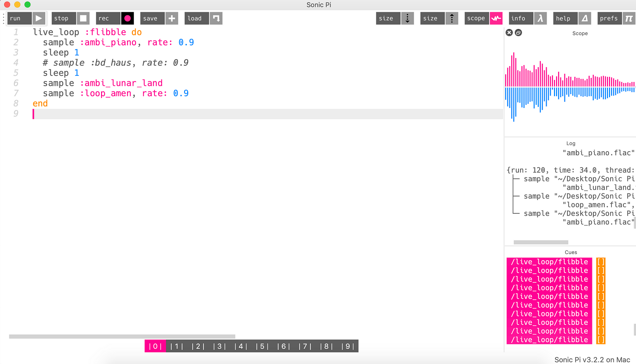
Task: Place cursor on empty line 9
Action: pyautogui.click(x=268, y=114)
